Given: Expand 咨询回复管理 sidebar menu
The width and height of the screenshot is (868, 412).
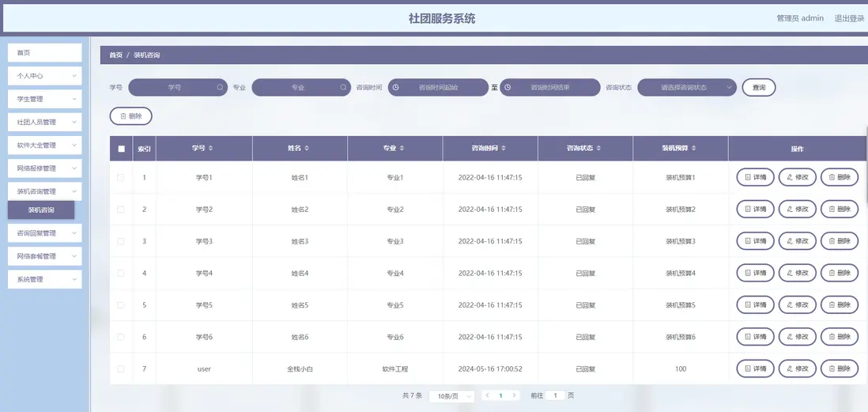Looking at the screenshot, I should pyautogui.click(x=45, y=233).
